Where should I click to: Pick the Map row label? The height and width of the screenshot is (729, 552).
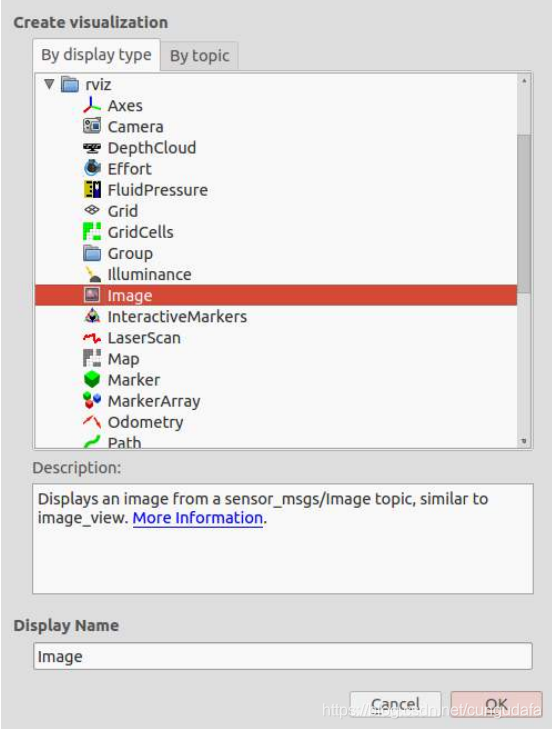tap(123, 359)
